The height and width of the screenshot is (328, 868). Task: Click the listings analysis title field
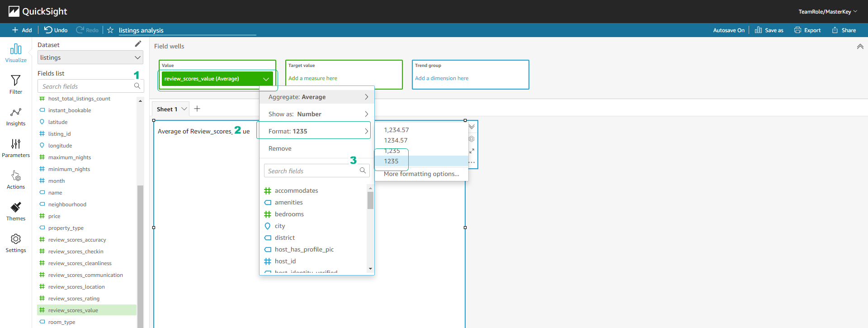pos(187,30)
